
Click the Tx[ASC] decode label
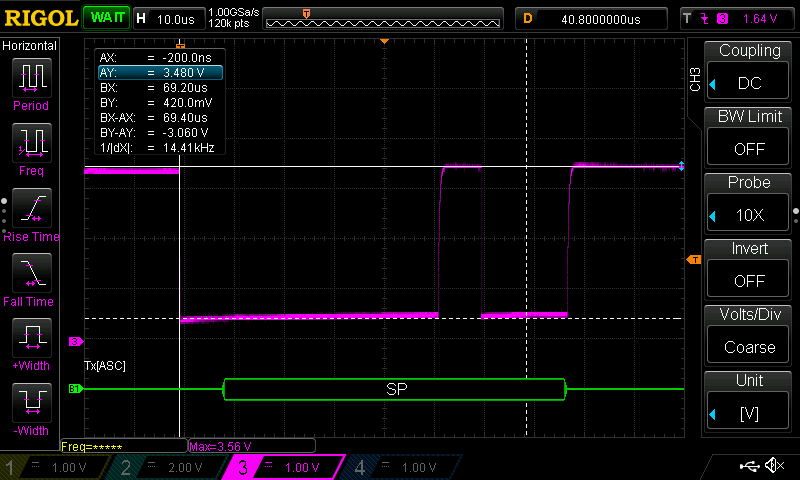(x=105, y=365)
